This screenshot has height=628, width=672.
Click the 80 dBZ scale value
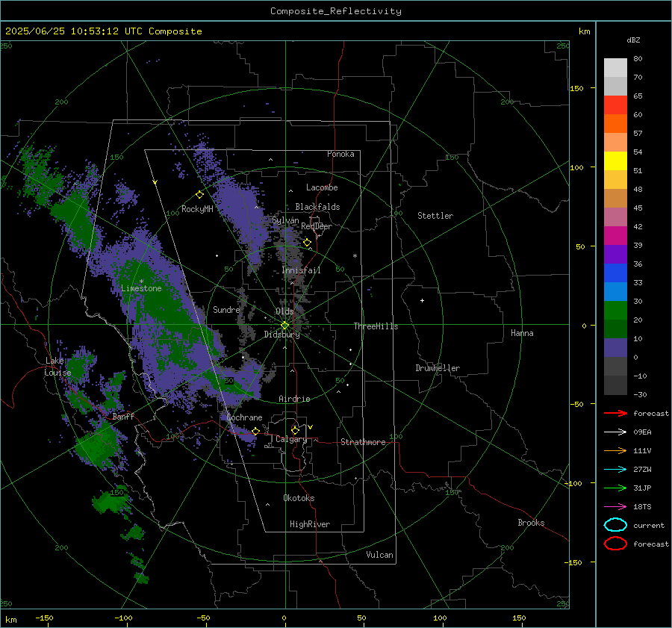click(638, 59)
